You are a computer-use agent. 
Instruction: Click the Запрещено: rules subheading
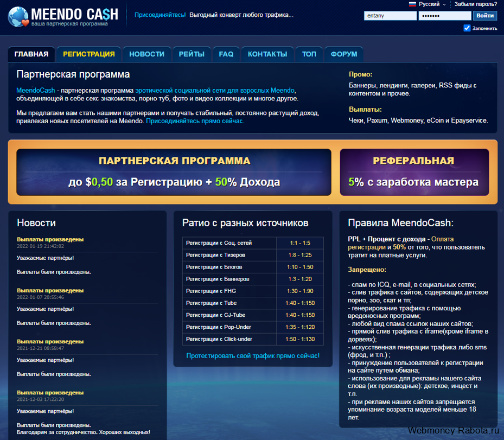pyautogui.click(x=367, y=270)
